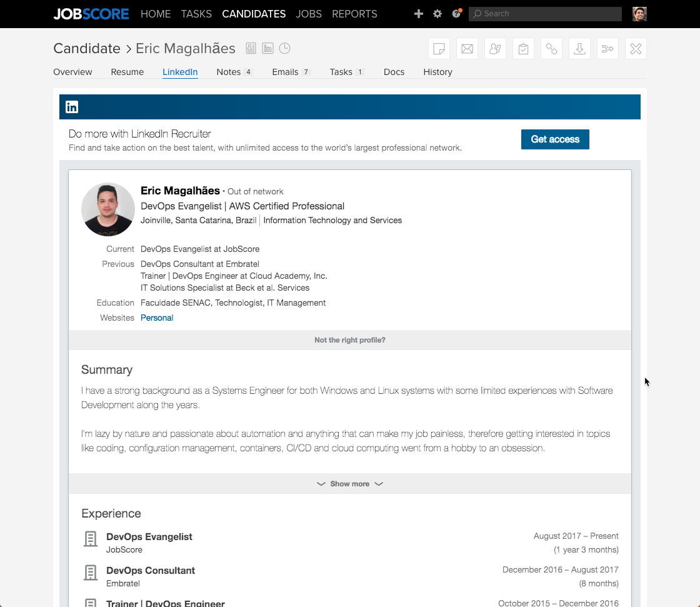Switch to the Overview tab
This screenshot has width=700, height=607.
coord(72,72)
